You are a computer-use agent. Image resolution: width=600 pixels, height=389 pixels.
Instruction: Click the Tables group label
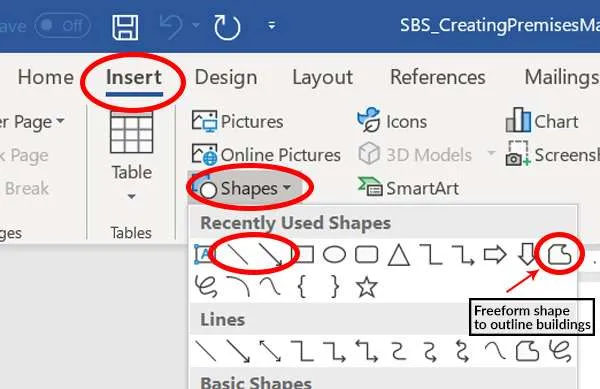pos(131,233)
